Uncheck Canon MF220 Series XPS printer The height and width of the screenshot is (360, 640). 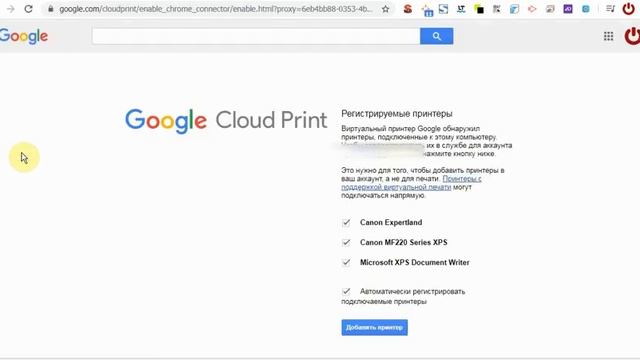pyautogui.click(x=346, y=242)
